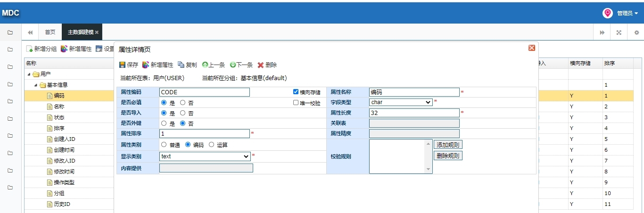Click 新增属性 icon in the dialog toolbar
Screen dimensions: 644x213
(146, 65)
